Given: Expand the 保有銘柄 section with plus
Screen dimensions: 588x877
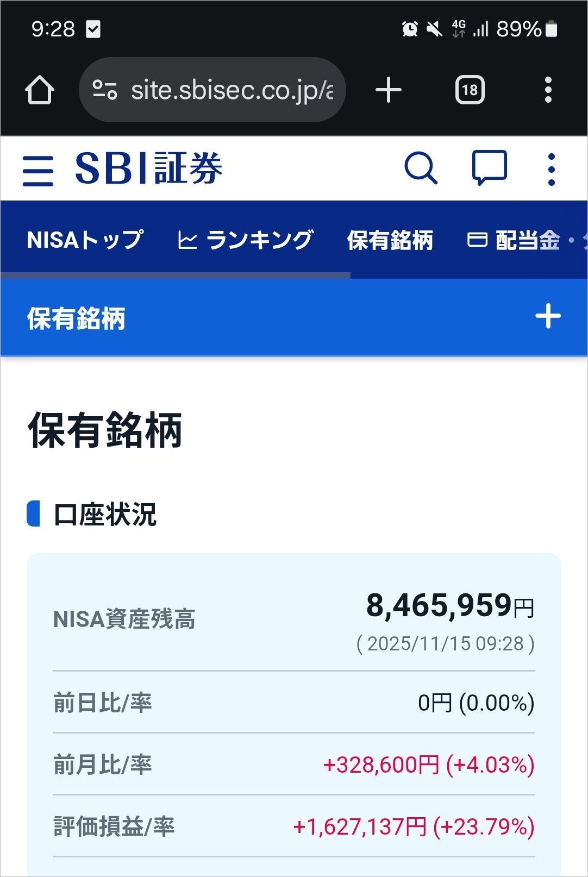Looking at the screenshot, I should (548, 316).
